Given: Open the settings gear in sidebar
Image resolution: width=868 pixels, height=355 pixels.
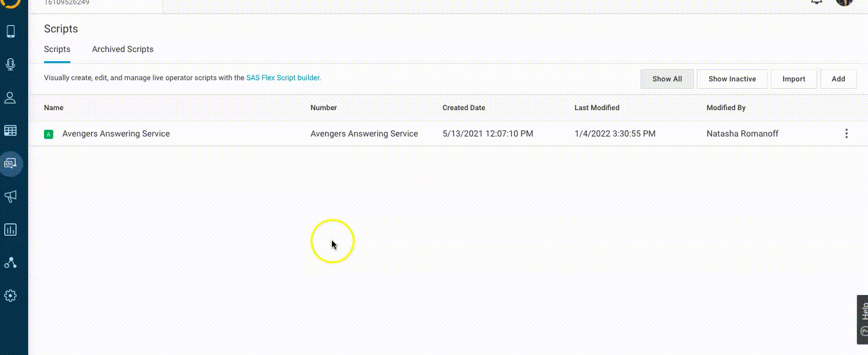Looking at the screenshot, I should [x=10, y=296].
